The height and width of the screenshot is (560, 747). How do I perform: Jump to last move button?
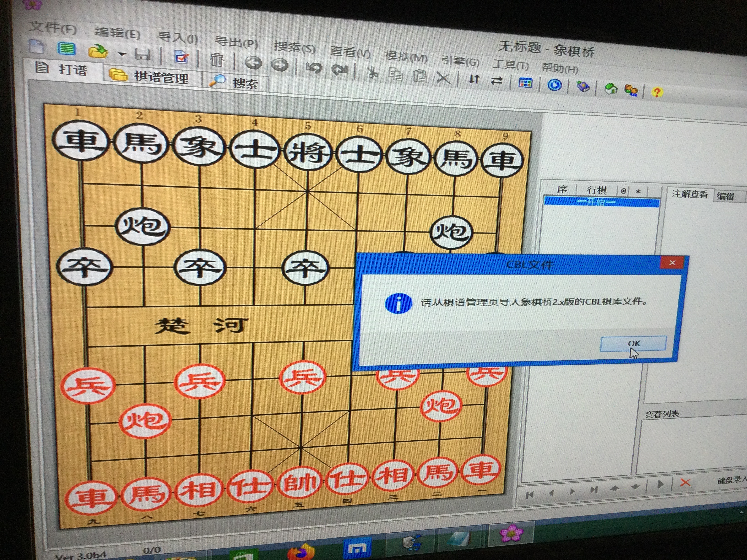tap(594, 490)
